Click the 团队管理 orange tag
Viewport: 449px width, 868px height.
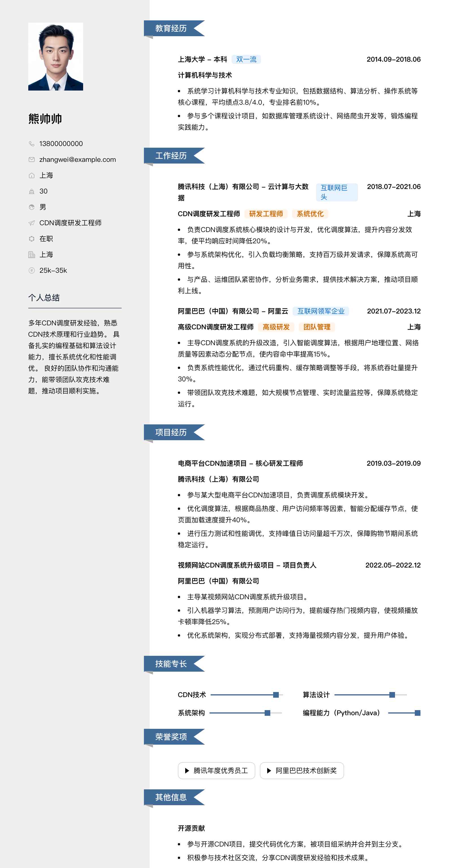pos(317,327)
